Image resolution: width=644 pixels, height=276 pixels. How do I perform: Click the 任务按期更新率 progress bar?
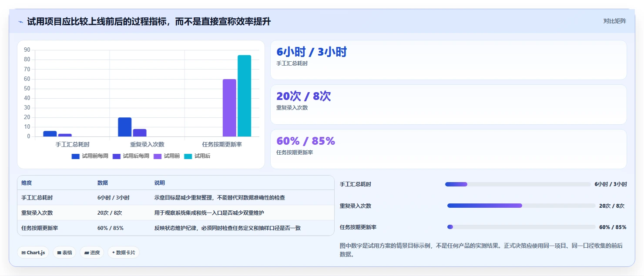tap(521, 227)
